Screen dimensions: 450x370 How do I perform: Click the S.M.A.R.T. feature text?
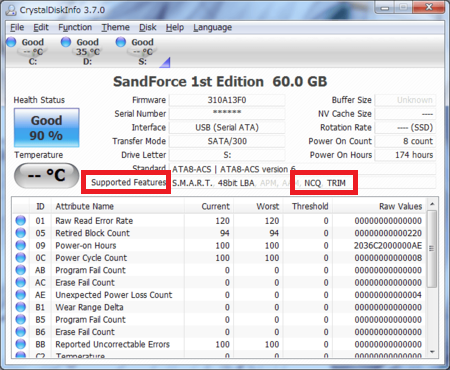(192, 183)
